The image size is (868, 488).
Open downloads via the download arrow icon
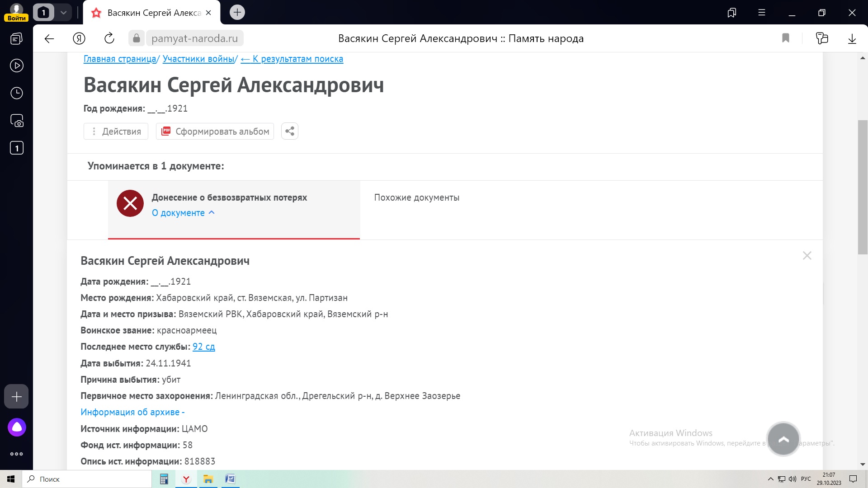[852, 38]
